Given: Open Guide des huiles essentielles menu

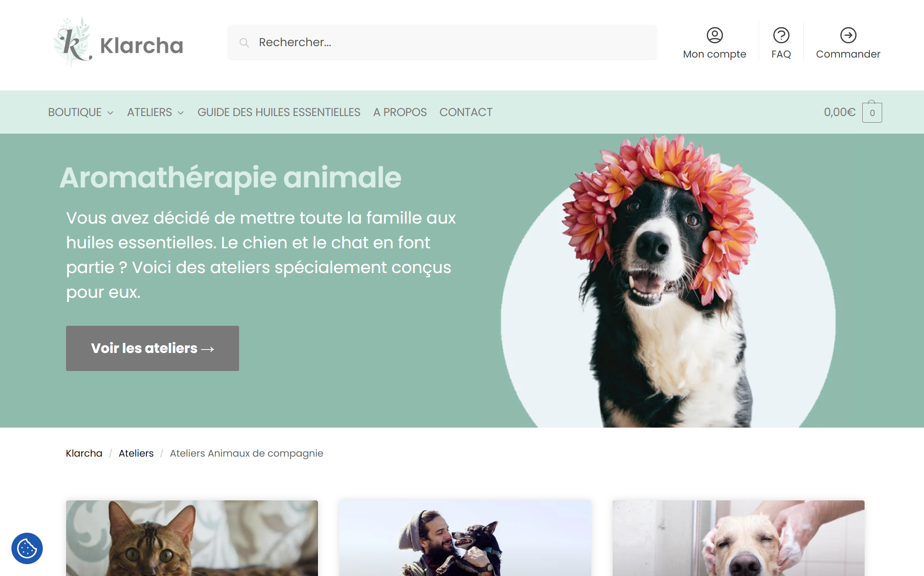Looking at the screenshot, I should 279,112.
